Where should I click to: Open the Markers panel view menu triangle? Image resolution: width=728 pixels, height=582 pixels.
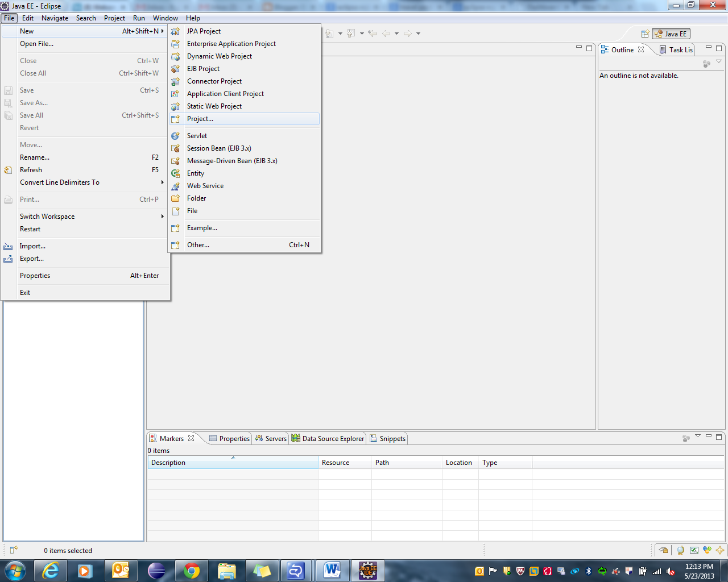point(698,436)
